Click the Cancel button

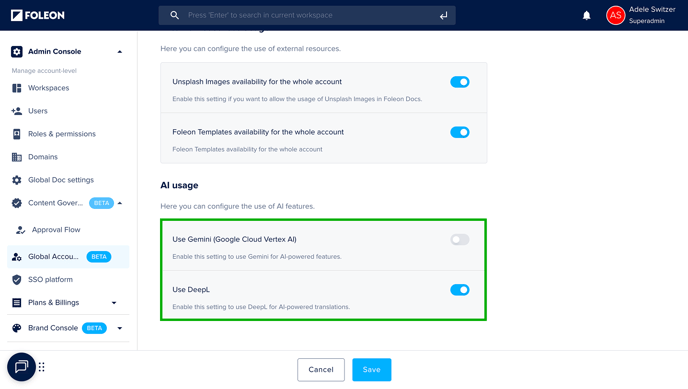point(321,370)
